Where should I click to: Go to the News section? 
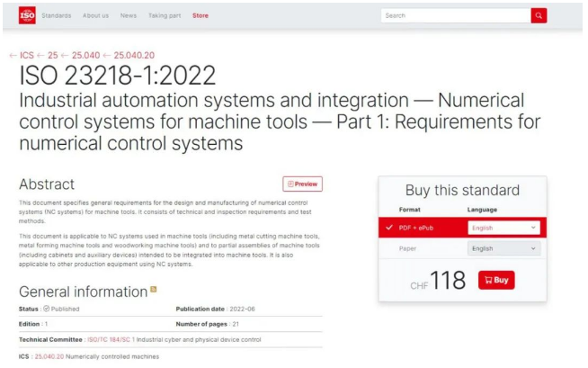[129, 15]
